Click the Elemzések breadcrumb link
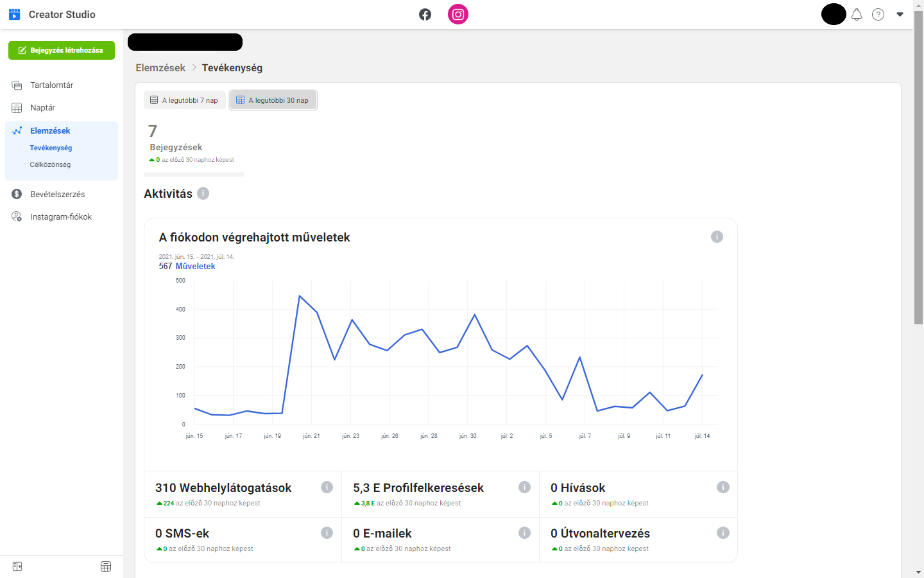Image resolution: width=924 pixels, height=578 pixels. click(160, 67)
